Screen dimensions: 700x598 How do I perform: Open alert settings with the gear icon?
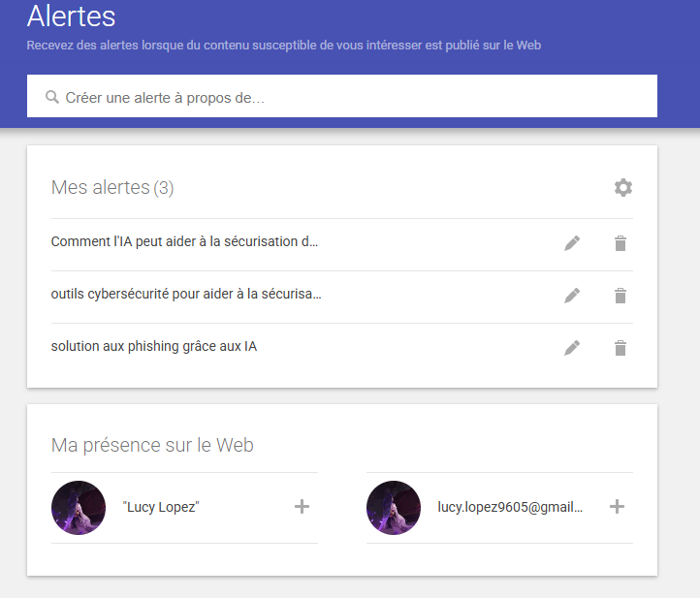tap(622, 187)
